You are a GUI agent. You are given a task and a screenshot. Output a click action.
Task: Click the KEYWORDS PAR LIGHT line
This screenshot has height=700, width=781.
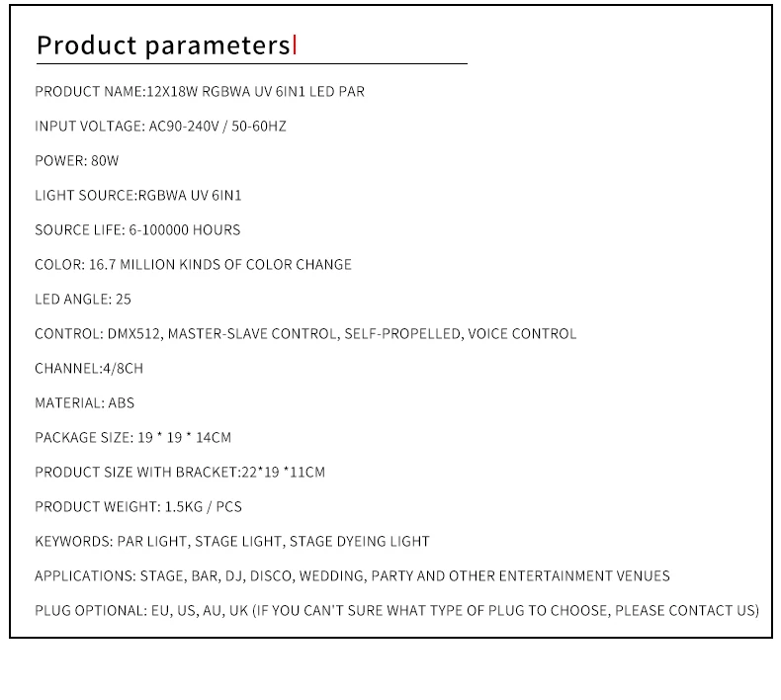tap(232, 542)
